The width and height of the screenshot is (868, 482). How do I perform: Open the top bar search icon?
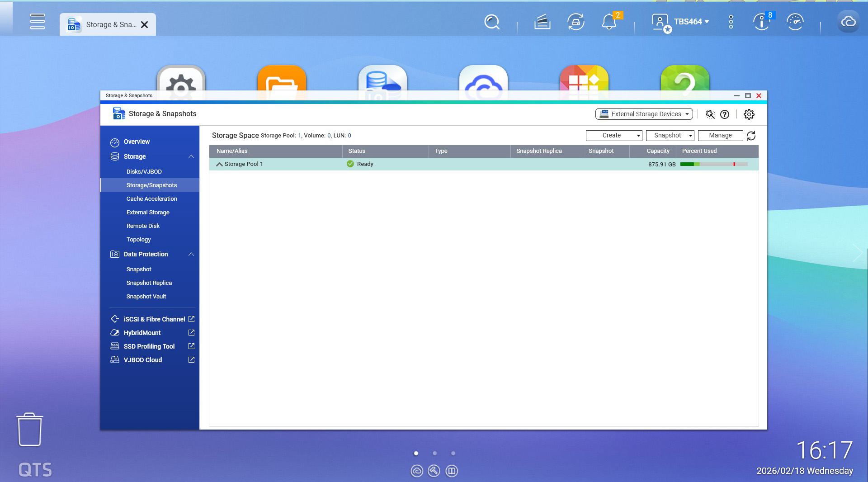[x=491, y=22]
